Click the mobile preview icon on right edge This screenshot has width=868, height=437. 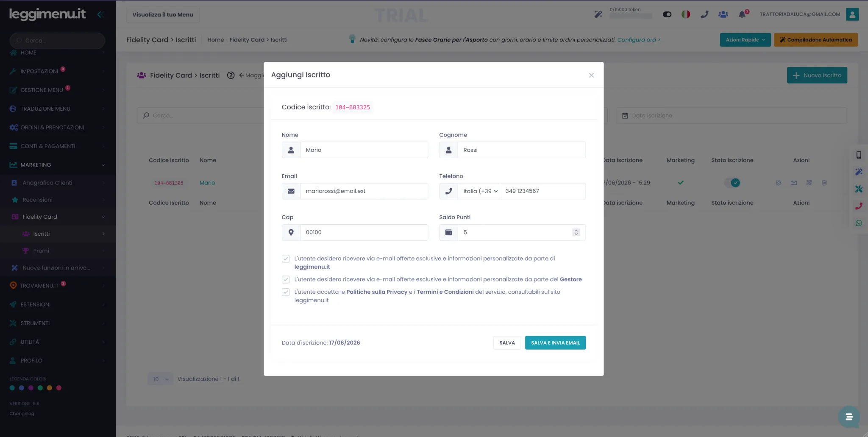pyautogui.click(x=859, y=155)
